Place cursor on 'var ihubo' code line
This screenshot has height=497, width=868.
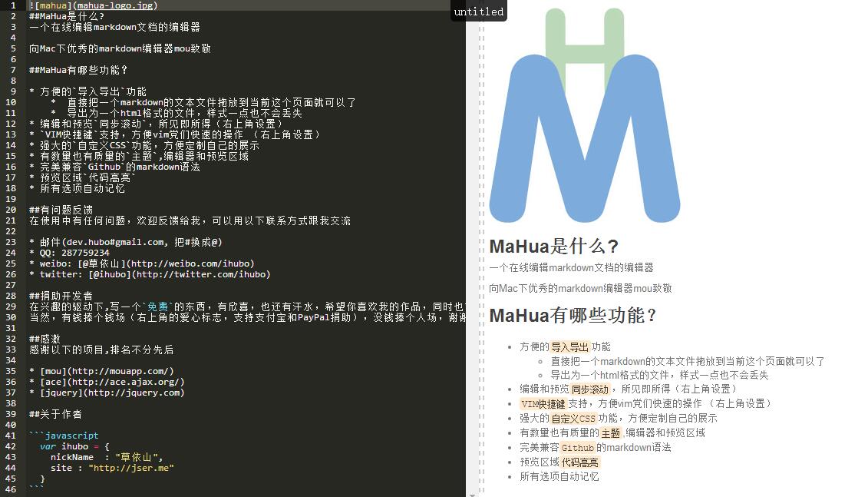[75, 446]
